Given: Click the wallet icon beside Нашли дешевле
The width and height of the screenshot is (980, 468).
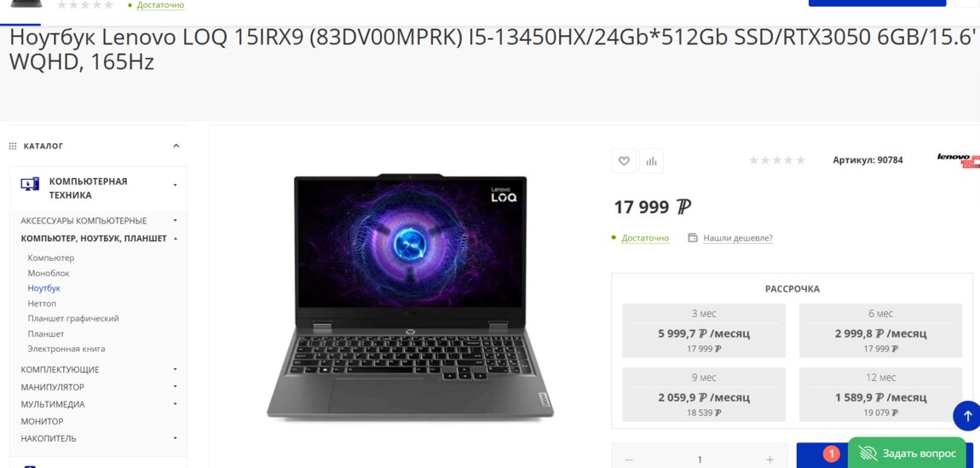Looking at the screenshot, I should coord(693,238).
